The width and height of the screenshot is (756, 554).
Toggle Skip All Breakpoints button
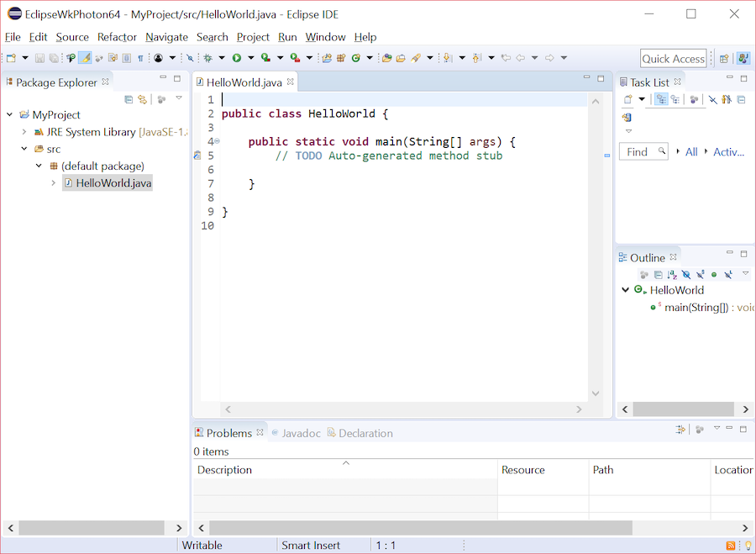pyautogui.click(x=190, y=58)
